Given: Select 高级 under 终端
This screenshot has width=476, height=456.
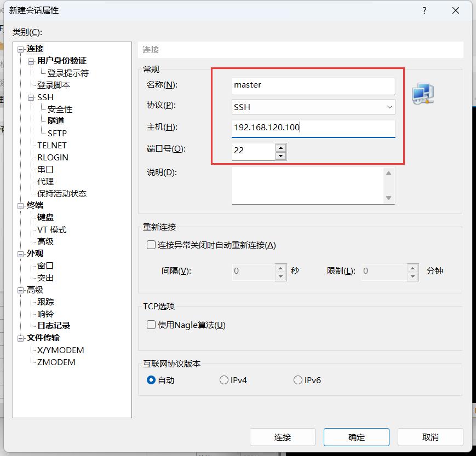Looking at the screenshot, I should [x=45, y=241].
